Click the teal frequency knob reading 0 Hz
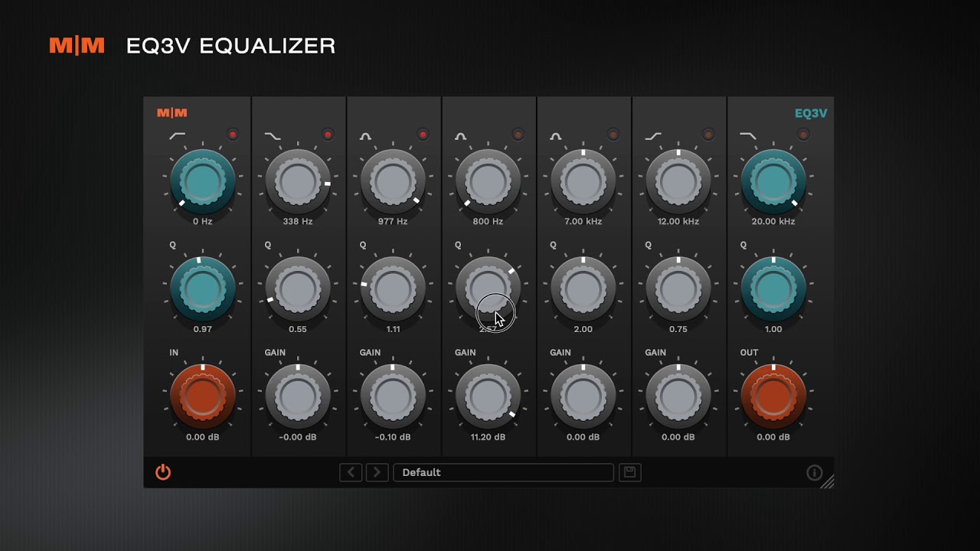This screenshot has width=980, height=551. pyautogui.click(x=203, y=181)
